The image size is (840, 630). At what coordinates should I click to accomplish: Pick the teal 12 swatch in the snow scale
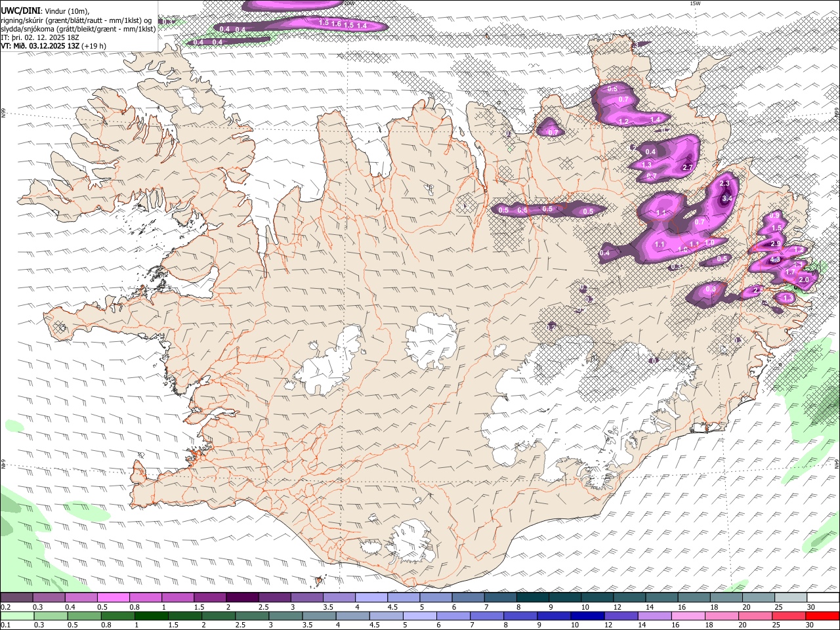(x=629, y=597)
